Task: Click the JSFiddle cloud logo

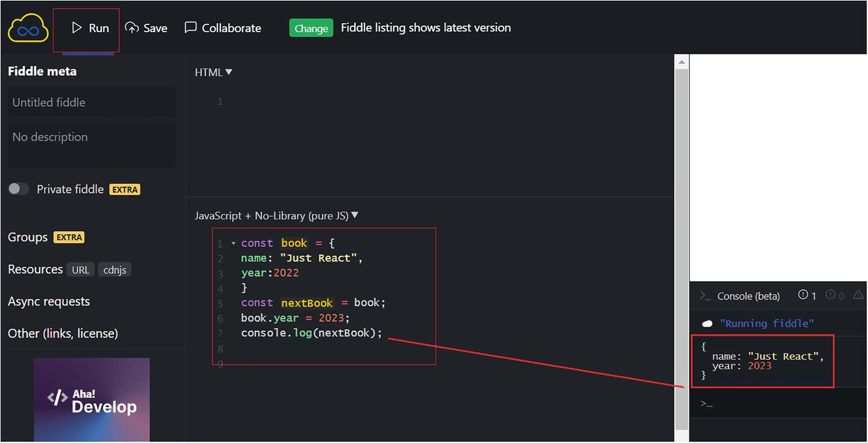Action: [x=28, y=28]
